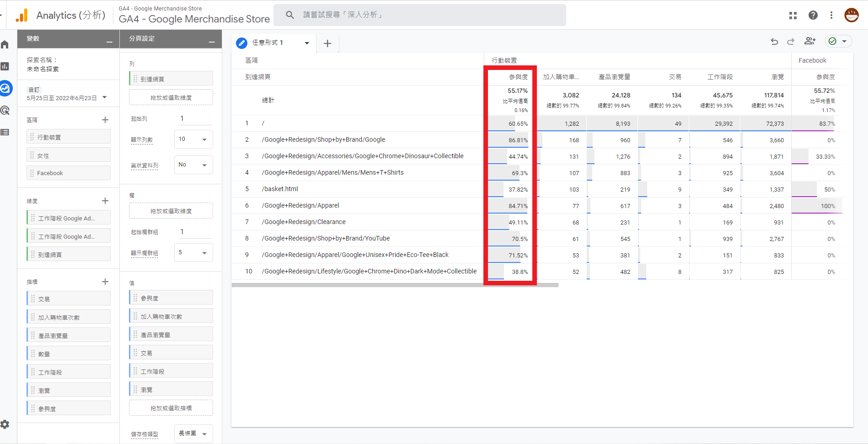Open the user account avatar
868x444 pixels.
tap(852, 15)
